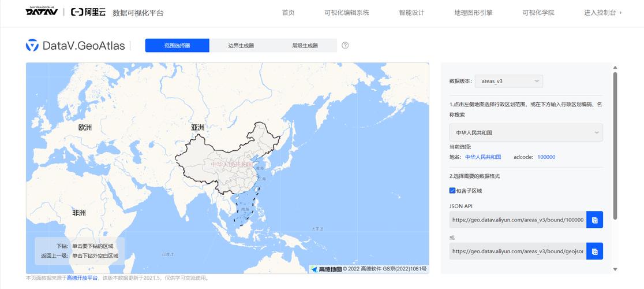The width and height of the screenshot is (644, 289).
Task: Click the geojson URL field
Action: click(x=518, y=251)
